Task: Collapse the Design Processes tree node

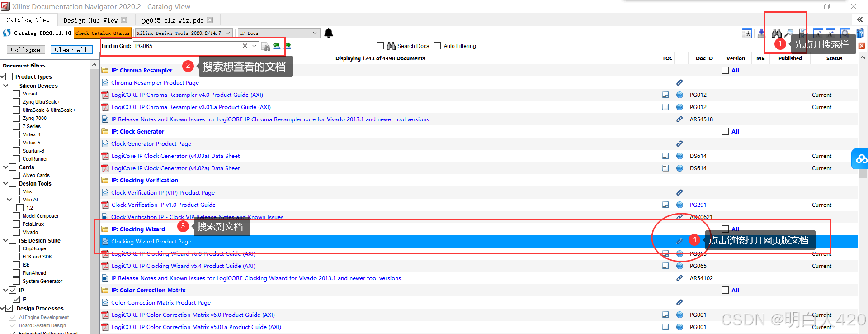Action: (x=2, y=308)
